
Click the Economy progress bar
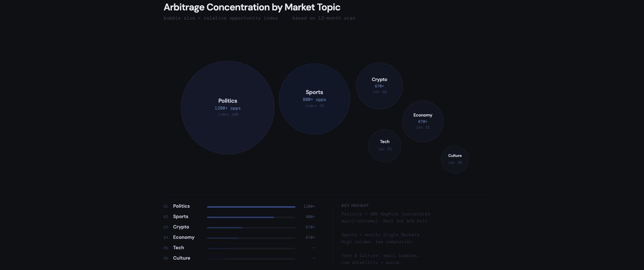[x=251, y=237]
